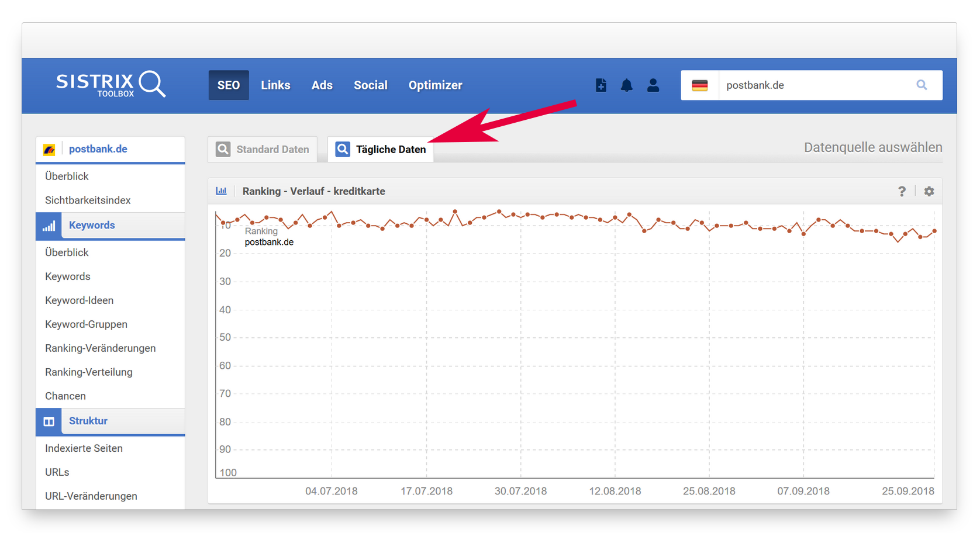The width and height of the screenshot is (980, 533).
Task: Click the search magnifier in domain field
Action: click(922, 85)
